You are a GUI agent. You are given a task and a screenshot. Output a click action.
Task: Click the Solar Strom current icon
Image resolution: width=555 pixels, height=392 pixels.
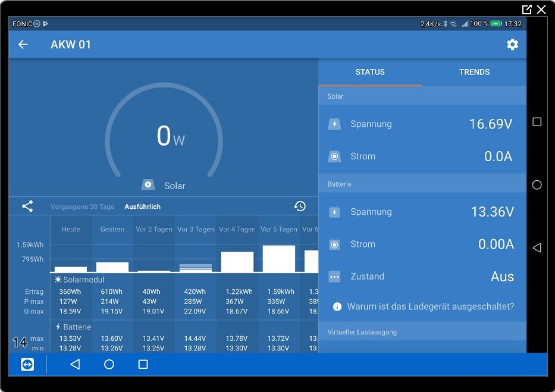click(x=334, y=156)
